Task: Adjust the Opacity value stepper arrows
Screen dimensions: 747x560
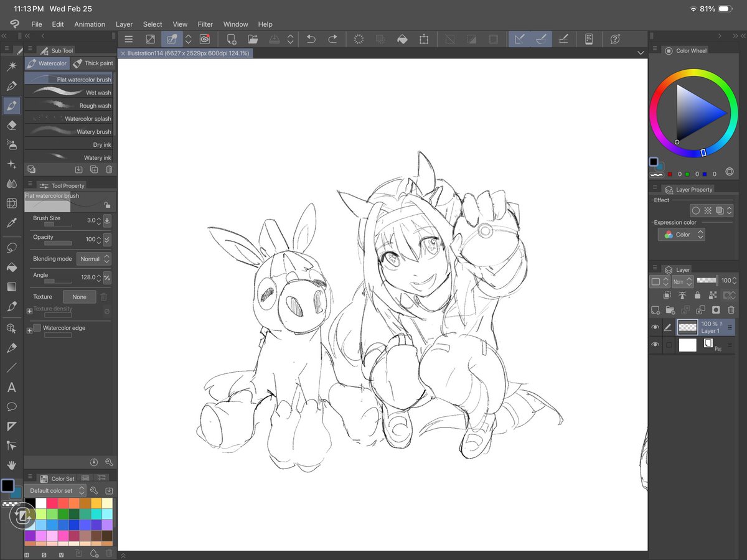Action: point(100,240)
